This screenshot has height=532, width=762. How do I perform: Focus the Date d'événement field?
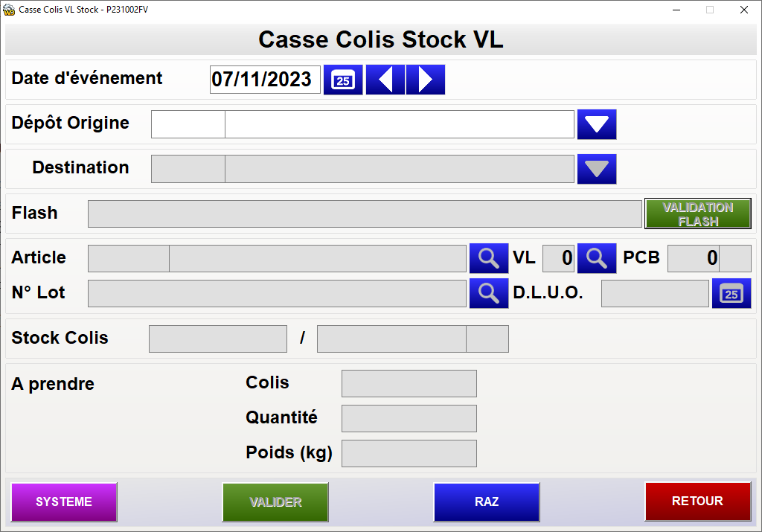pyautogui.click(x=265, y=80)
